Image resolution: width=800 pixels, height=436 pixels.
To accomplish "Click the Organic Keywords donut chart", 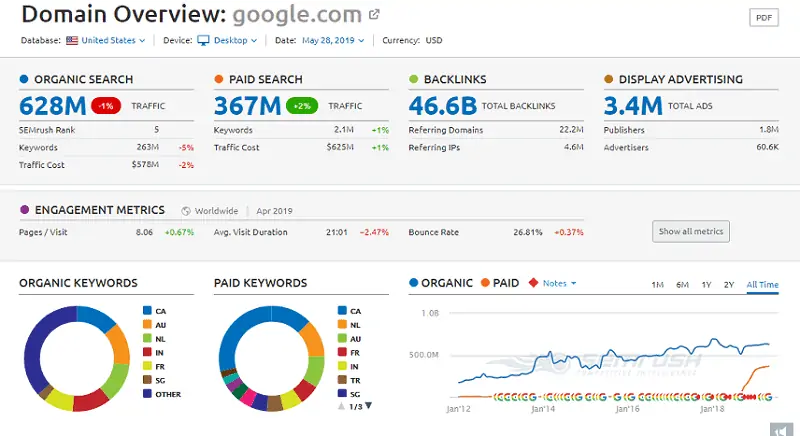I will [x=77, y=358].
